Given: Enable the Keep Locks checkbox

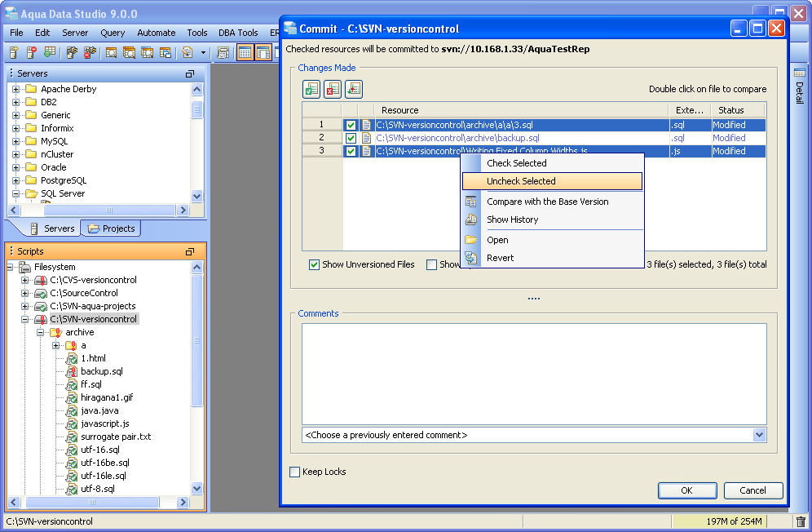Looking at the screenshot, I should coord(294,472).
